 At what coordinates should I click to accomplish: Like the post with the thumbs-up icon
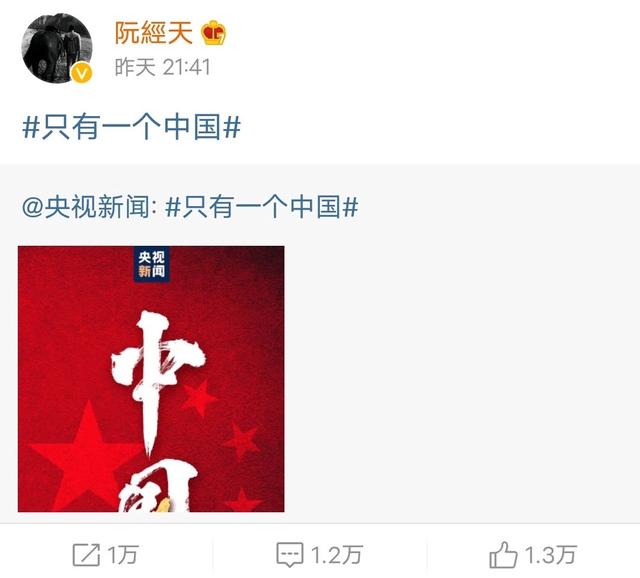(x=503, y=555)
